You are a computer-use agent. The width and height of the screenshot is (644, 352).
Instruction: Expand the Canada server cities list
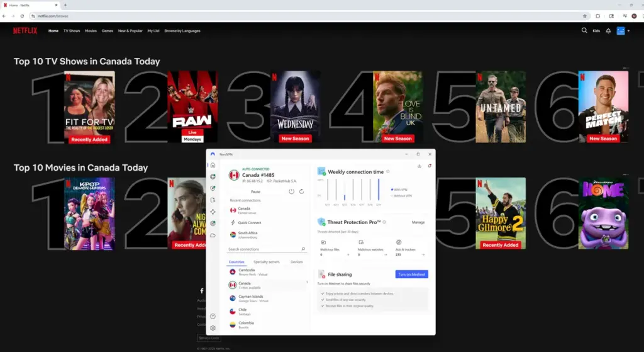pos(306,283)
